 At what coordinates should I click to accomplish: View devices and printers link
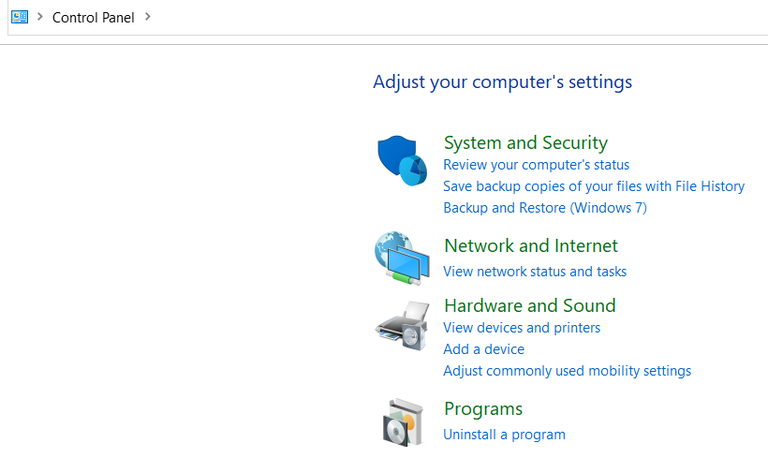click(521, 327)
